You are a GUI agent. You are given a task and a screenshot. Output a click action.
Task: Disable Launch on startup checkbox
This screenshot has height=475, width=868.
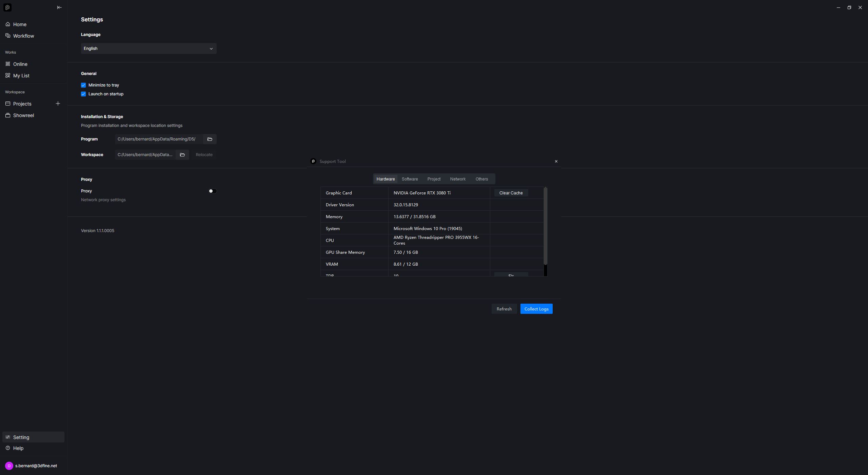point(83,94)
